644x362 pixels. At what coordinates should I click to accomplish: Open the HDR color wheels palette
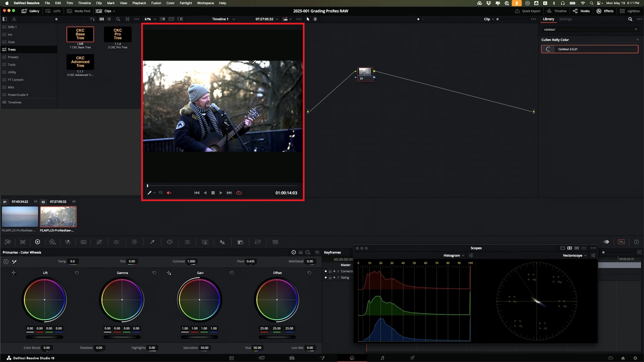pyautogui.click(x=53, y=242)
